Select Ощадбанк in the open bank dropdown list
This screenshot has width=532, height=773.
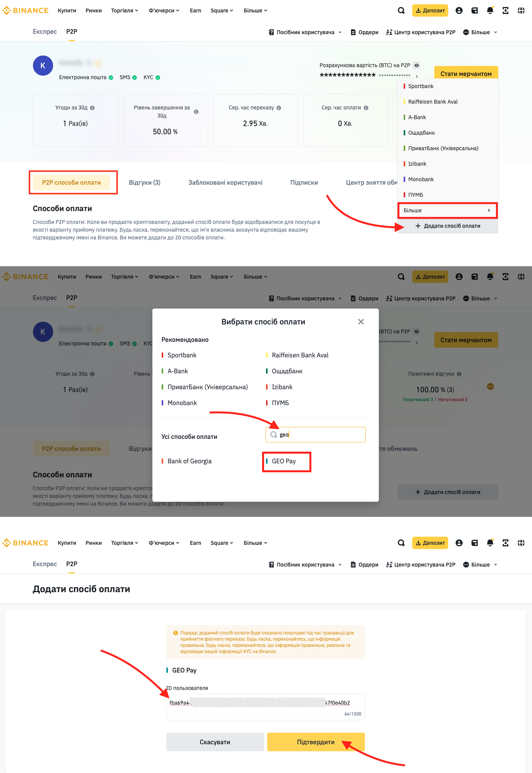pyautogui.click(x=447, y=133)
